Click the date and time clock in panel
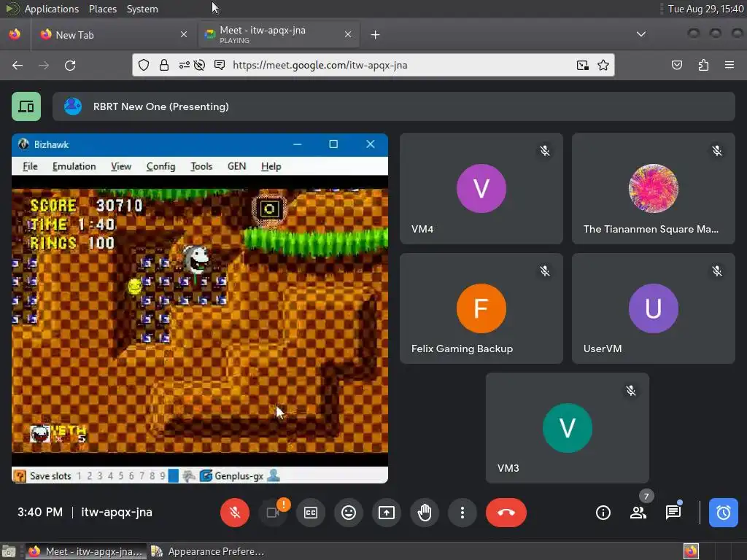Screen dimensions: 747x560 (705, 9)
